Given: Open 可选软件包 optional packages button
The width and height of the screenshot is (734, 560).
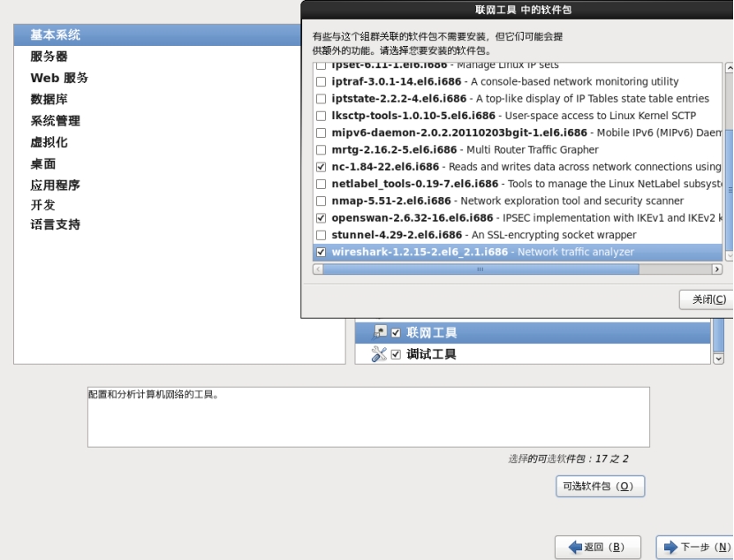Looking at the screenshot, I should point(600,487).
